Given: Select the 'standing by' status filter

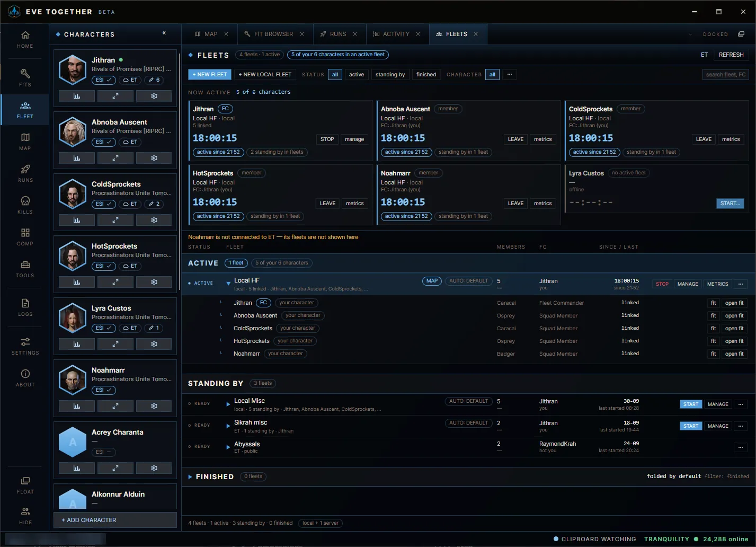Looking at the screenshot, I should point(390,75).
